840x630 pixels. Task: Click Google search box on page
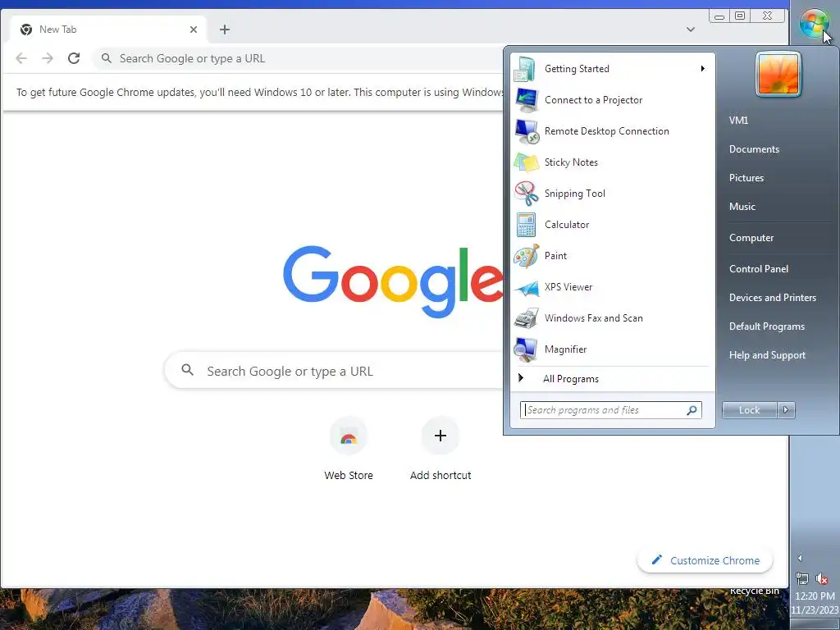tap(335, 371)
